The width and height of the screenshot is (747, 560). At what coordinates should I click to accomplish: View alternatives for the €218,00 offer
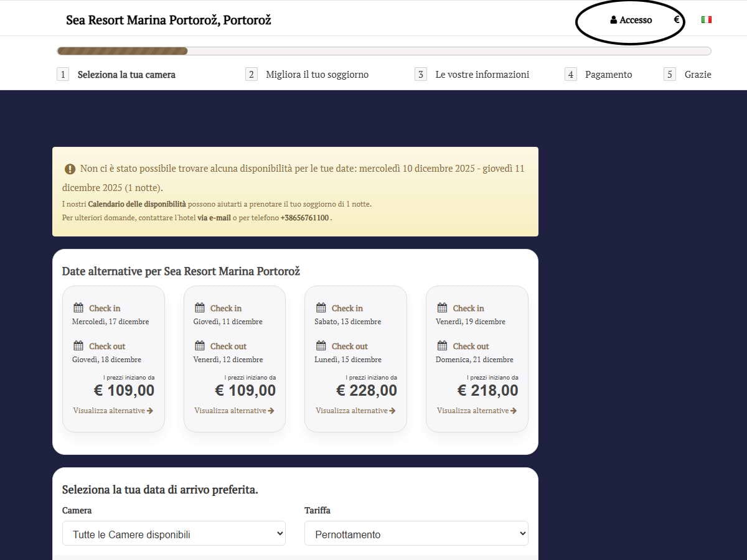point(477,411)
